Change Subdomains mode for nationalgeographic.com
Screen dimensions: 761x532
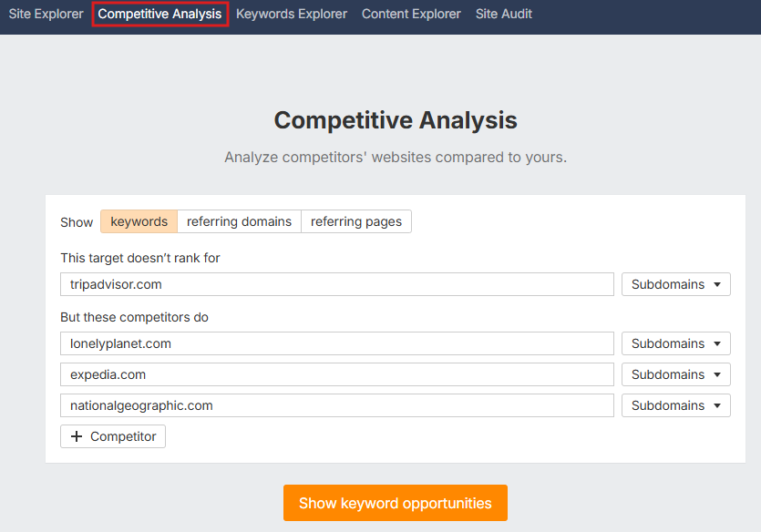(676, 405)
